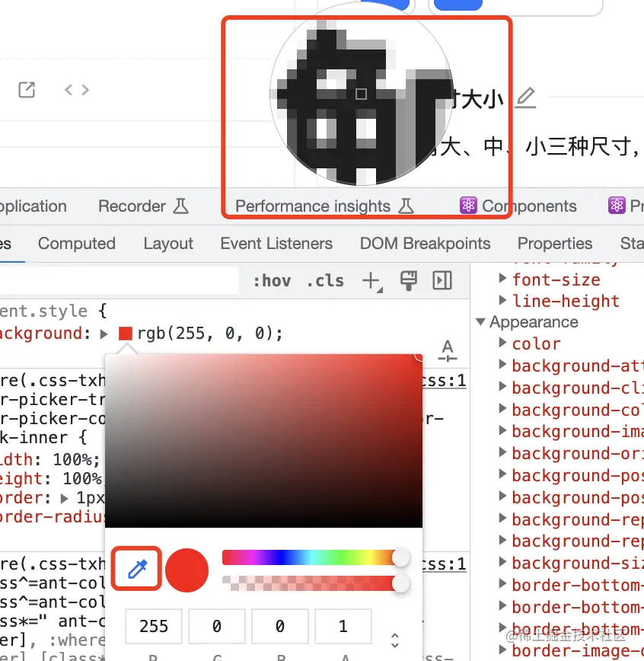Click the G value input field
Viewport: 644px width, 661px height.
(217, 626)
